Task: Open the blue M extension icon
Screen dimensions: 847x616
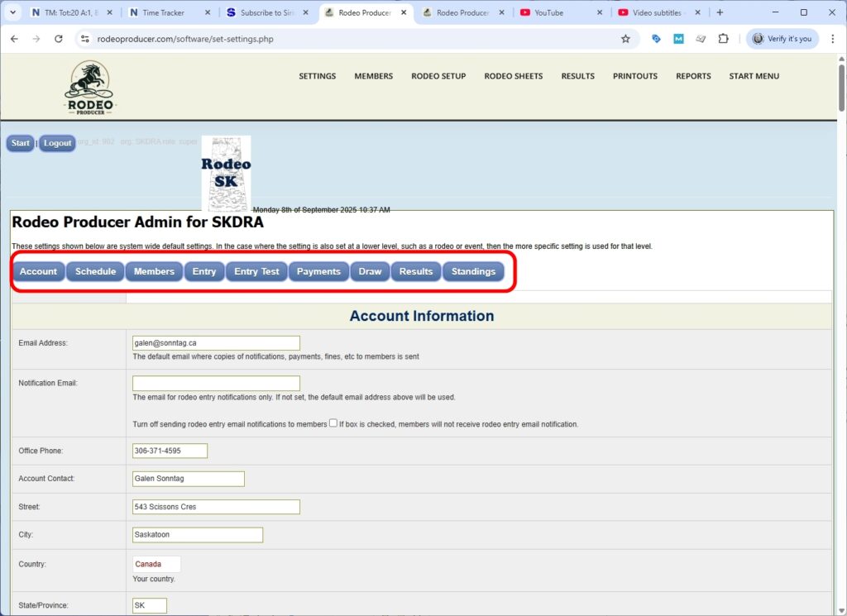Action: 679,38
